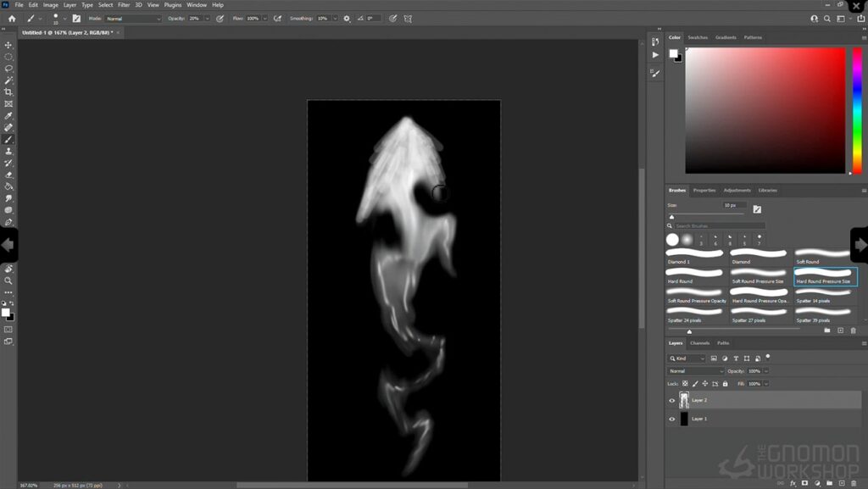Switch to the Adjustments tab
The image size is (868, 489).
[x=737, y=191]
